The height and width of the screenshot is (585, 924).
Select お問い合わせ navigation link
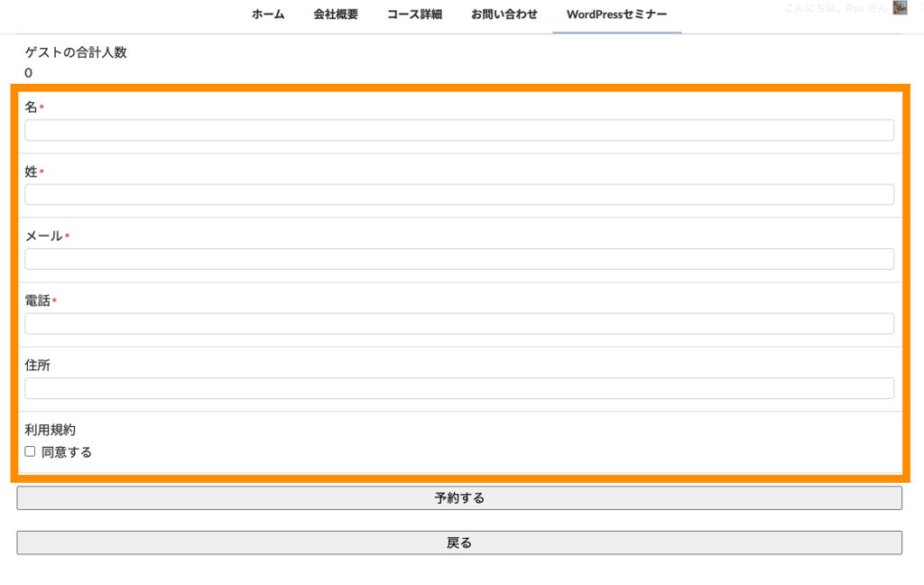pyautogui.click(x=504, y=14)
